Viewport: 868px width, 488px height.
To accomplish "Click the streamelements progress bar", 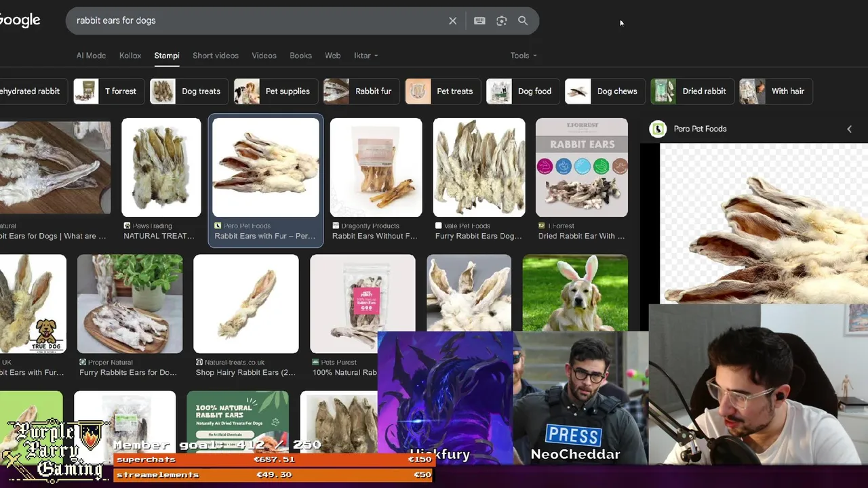I will (x=273, y=474).
